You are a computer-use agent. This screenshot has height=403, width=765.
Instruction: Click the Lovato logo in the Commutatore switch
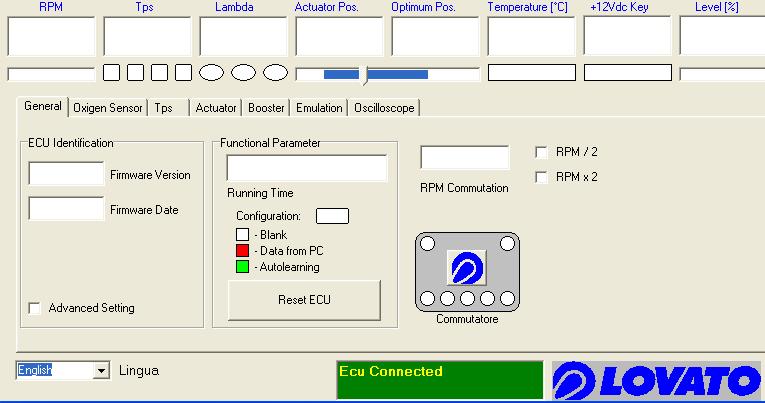(x=466, y=268)
